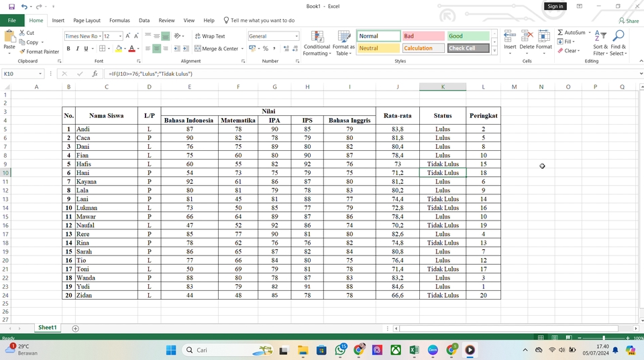Switch to the Review tab
The image size is (644, 360).
point(166,21)
